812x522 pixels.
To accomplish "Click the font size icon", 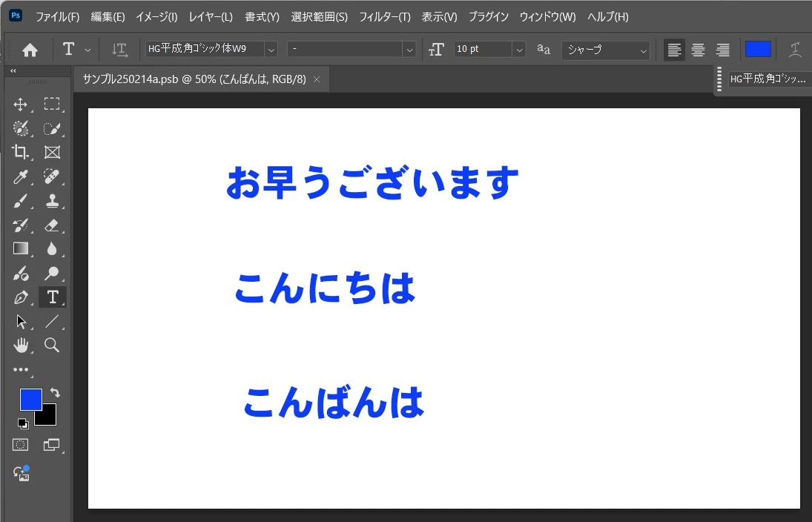I will [436, 49].
